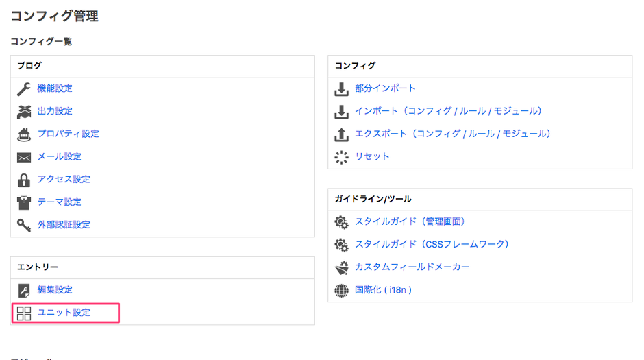Open スタイルガイド（CSSフレームワーク） link
This screenshot has width=644, height=360.
(432, 244)
